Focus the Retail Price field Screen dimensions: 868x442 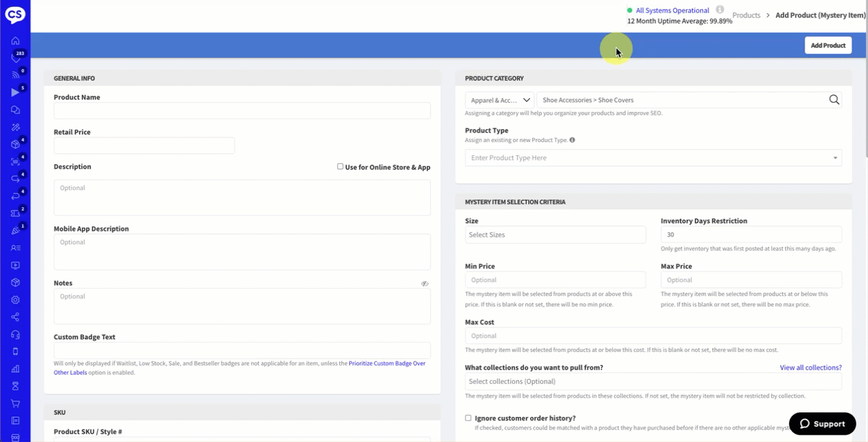144,145
